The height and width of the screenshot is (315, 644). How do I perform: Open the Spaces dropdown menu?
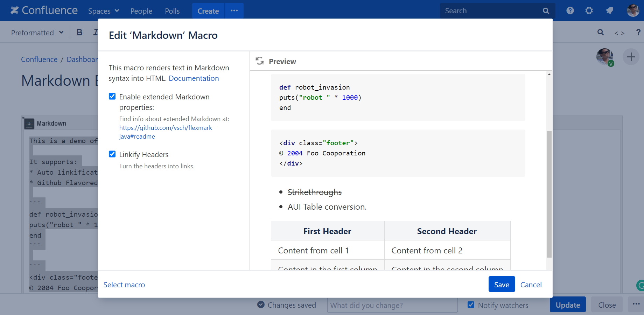[104, 11]
